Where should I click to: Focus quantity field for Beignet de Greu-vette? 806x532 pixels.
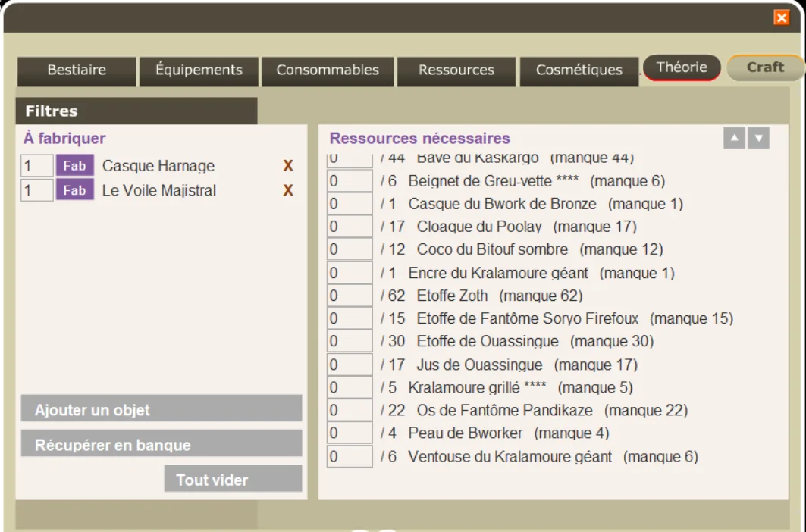click(350, 181)
